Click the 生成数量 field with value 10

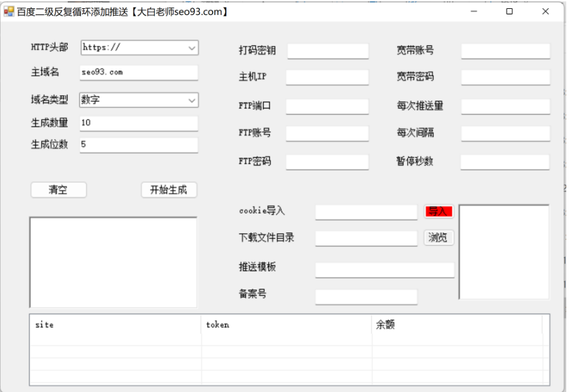tap(139, 123)
